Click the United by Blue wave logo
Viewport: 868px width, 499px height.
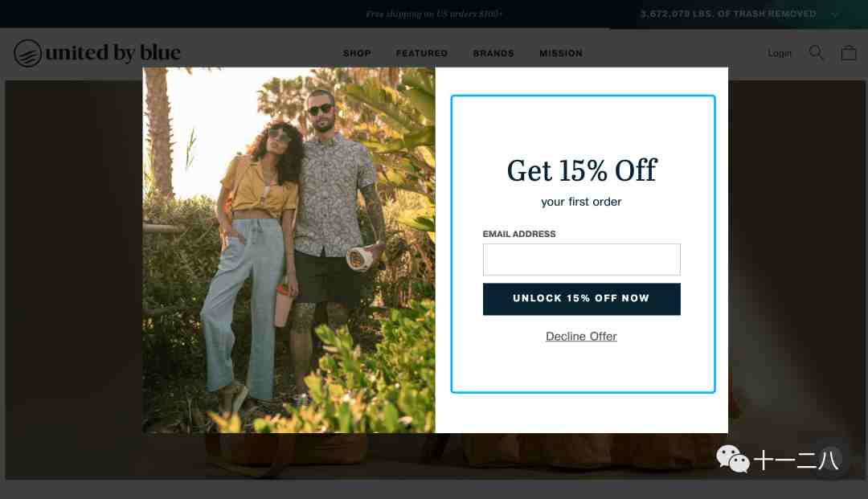click(x=27, y=53)
